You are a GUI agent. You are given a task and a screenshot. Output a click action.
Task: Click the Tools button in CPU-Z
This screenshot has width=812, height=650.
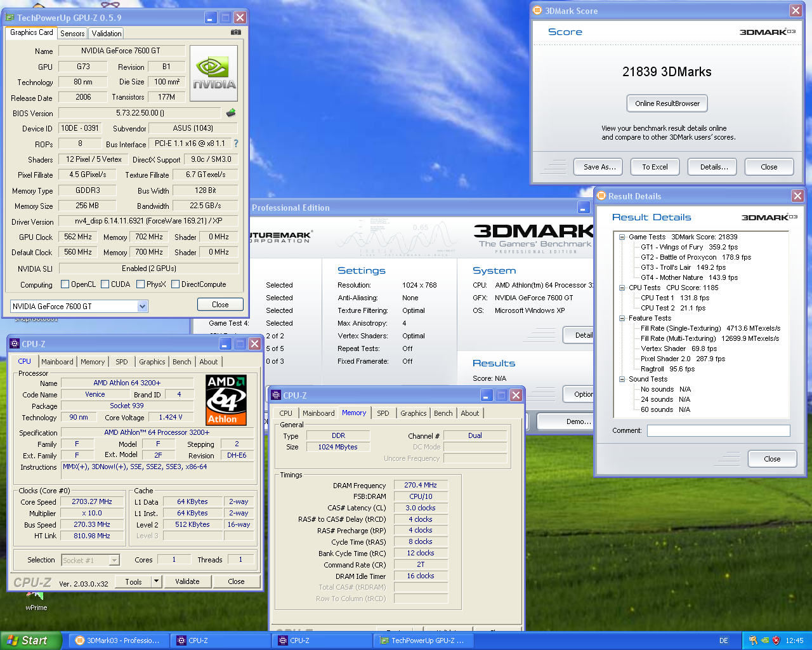point(133,581)
